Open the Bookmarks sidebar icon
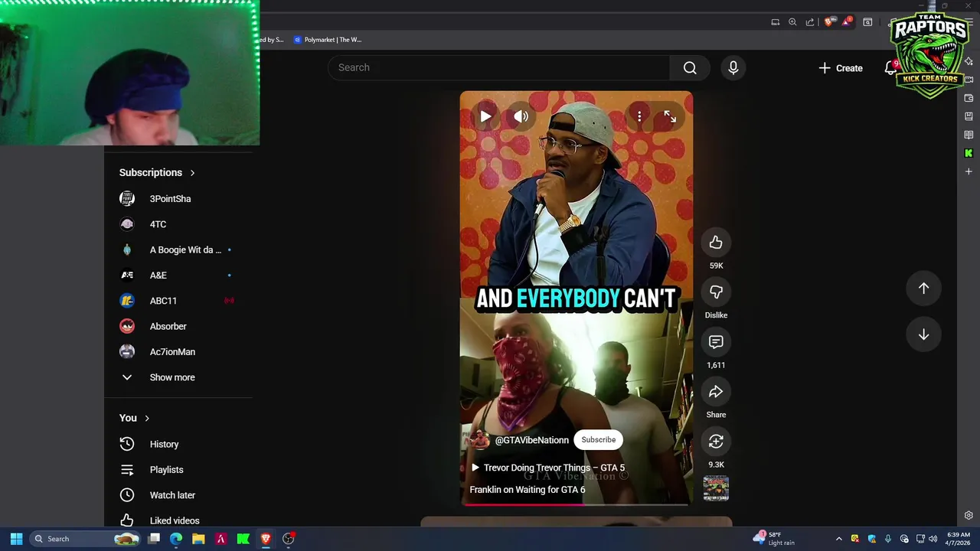980x551 pixels. [969, 116]
